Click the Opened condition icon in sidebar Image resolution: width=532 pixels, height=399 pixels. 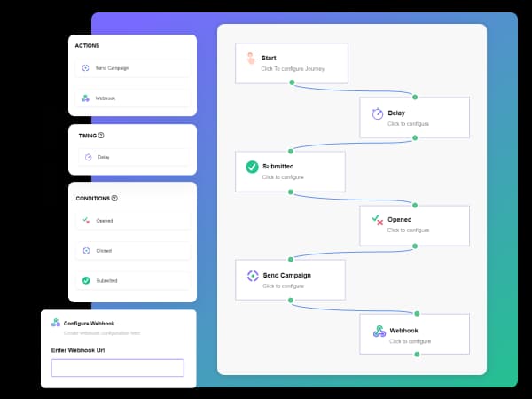86,220
